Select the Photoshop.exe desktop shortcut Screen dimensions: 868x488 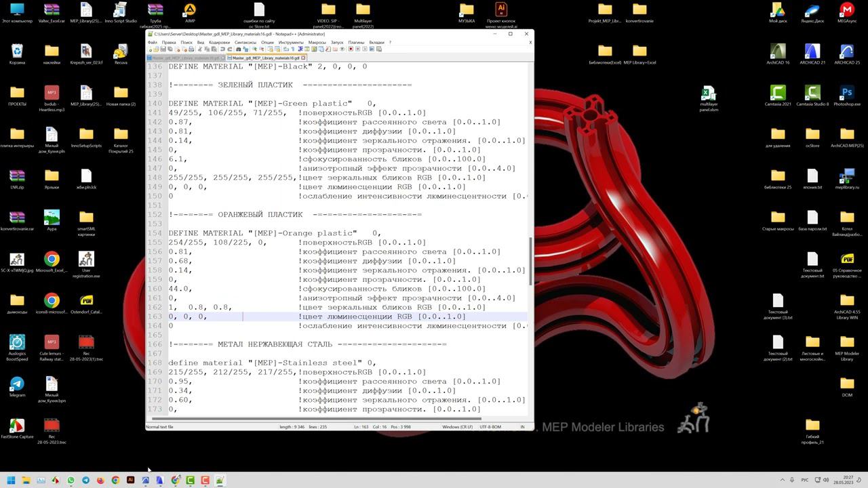point(847,94)
